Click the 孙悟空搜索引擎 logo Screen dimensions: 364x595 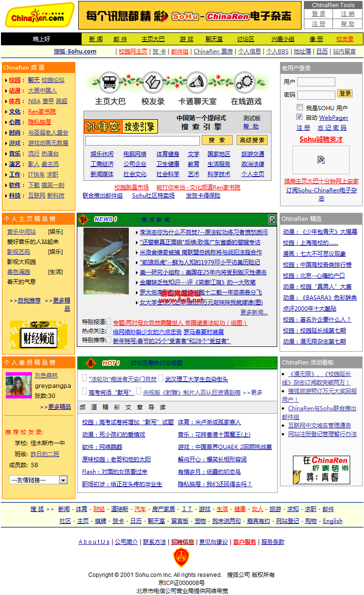coord(121,126)
